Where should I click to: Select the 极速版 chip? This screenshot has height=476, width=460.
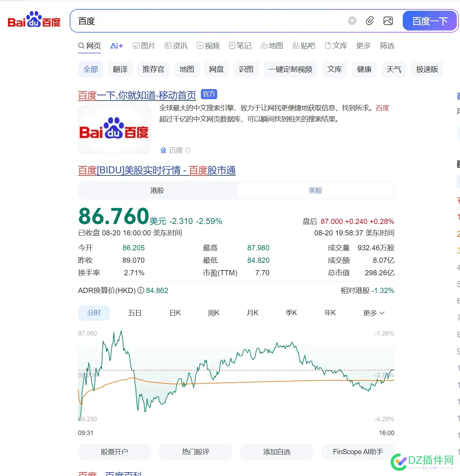427,69
